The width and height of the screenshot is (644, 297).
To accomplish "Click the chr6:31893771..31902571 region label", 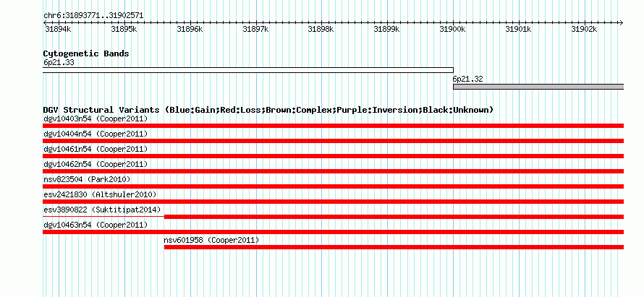I will (93, 16).
